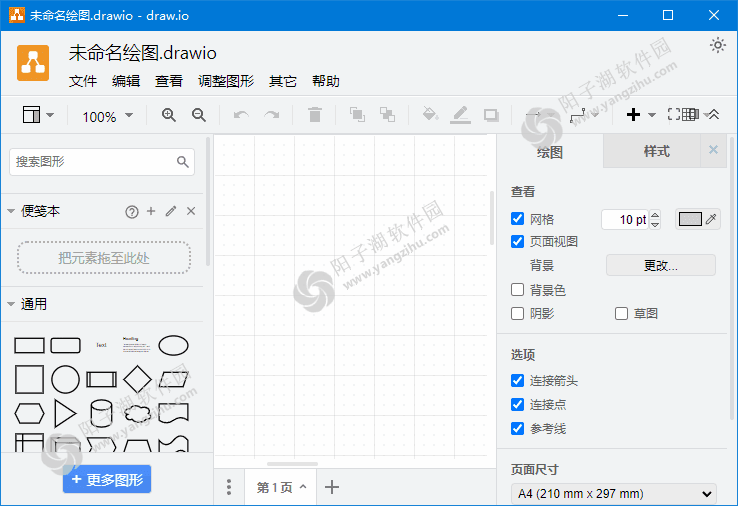Open the table insert dropdown
Screen dimensions: 738x506
click(x=696, y=114)
